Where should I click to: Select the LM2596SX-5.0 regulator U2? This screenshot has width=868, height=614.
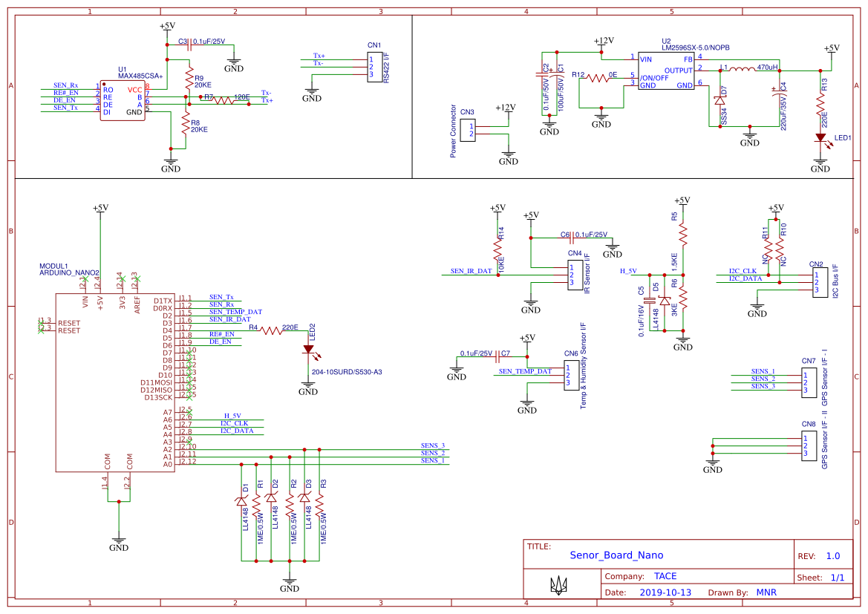click(665, 71)
